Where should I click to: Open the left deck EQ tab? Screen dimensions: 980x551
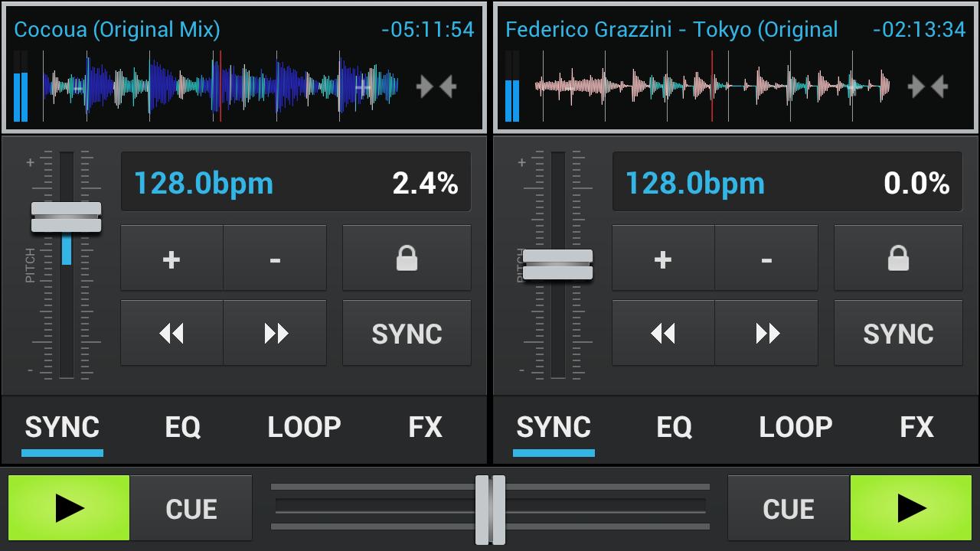(183, 427)
